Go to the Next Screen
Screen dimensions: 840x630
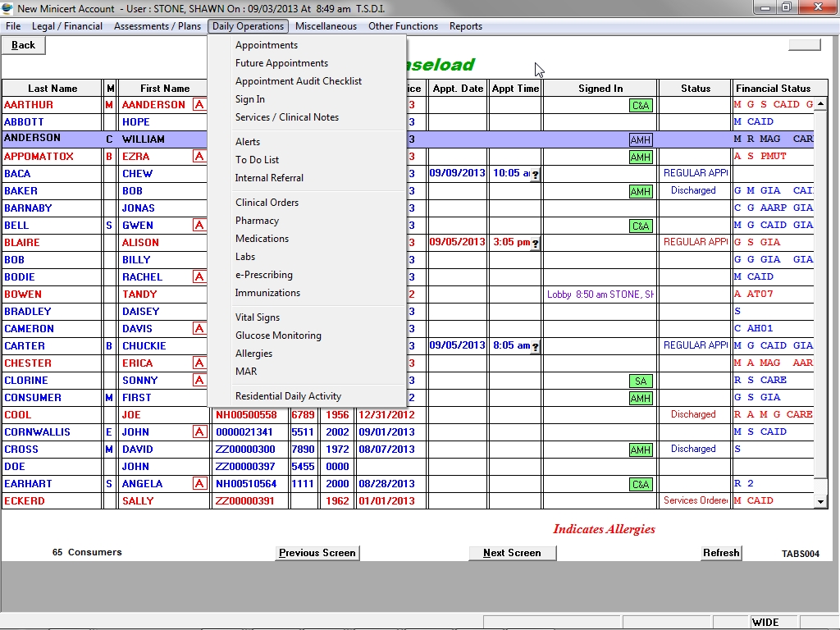[x=512, y=553]
